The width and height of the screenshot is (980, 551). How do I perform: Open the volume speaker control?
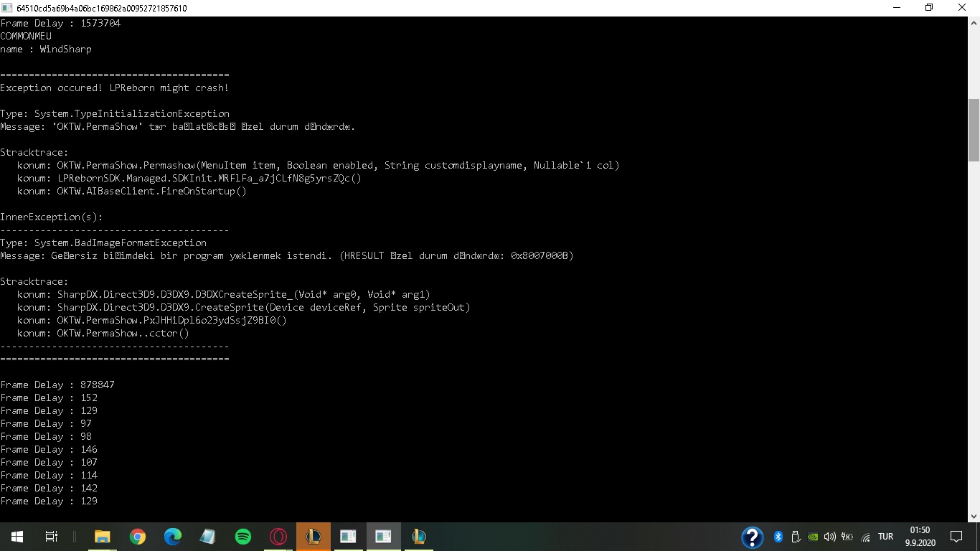point(830,537)
